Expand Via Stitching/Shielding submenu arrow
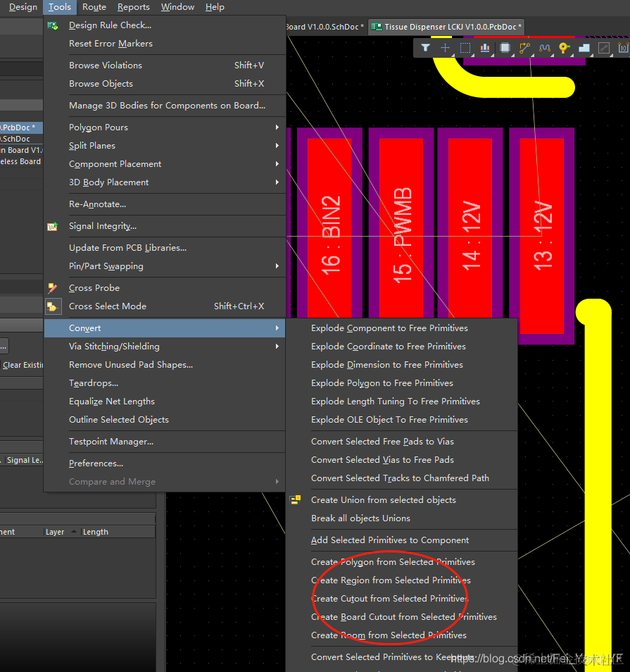Viewport: 630px width, 672px height. (x=277, y=347)
